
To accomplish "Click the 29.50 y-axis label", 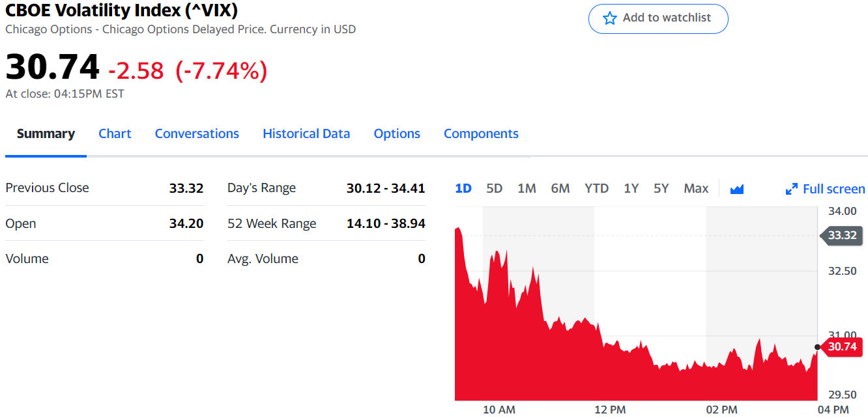I will (843, 395).
